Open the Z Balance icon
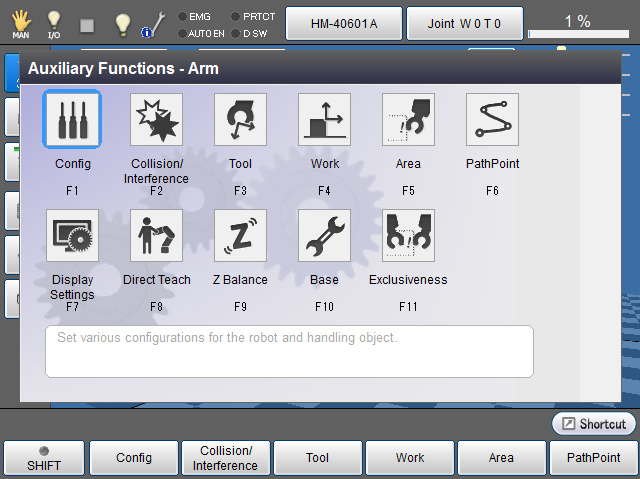This screenshot has height=479, width=640. click(x=240, y=236)
